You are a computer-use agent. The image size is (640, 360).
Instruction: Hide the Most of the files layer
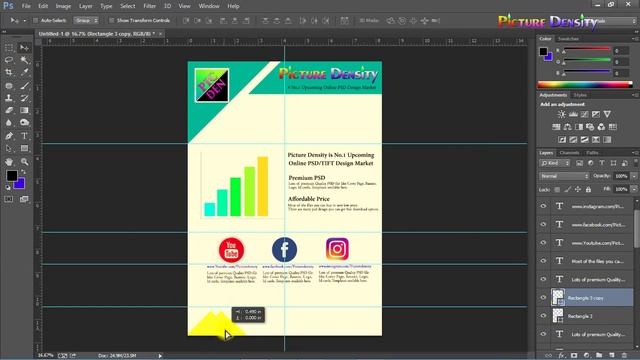[x=543, y=261]
